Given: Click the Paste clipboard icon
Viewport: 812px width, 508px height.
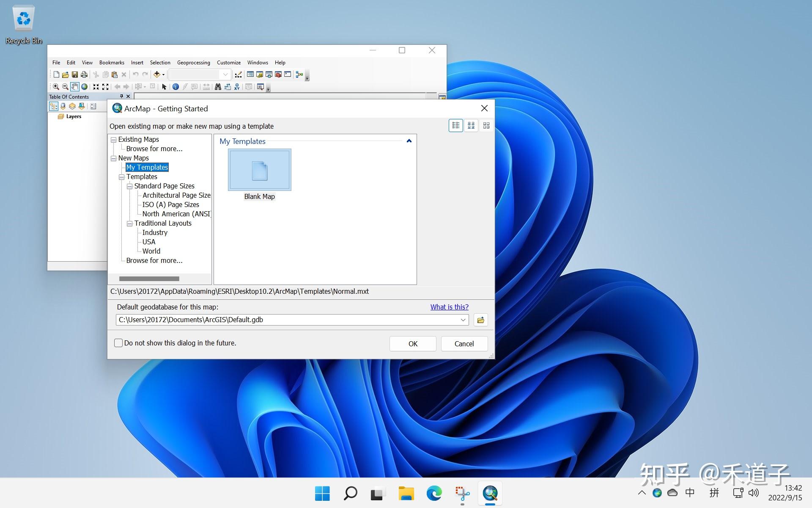Looking at the screenshot, I should pos(115,75).
